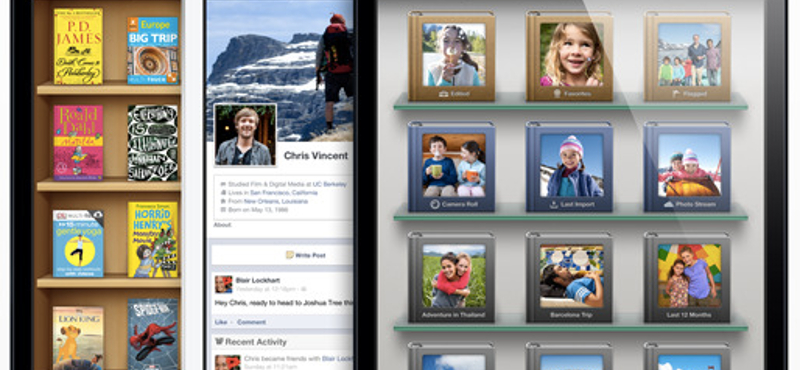Open the Adventure in Thailand album
This screenshot has width=800, height=370.
point(452,277)
